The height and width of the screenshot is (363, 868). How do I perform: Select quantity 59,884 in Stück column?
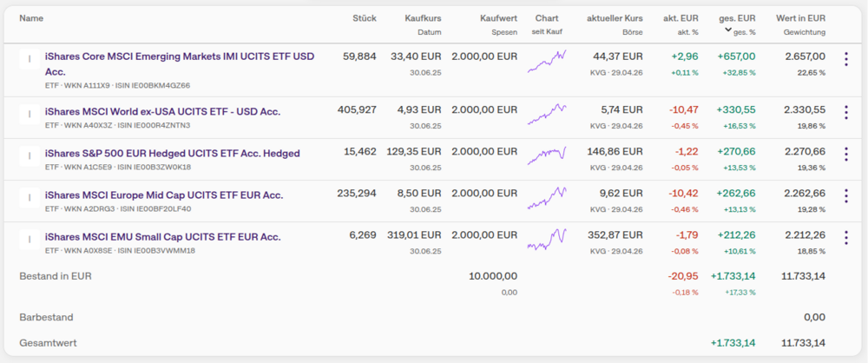[x=359, y=56]
